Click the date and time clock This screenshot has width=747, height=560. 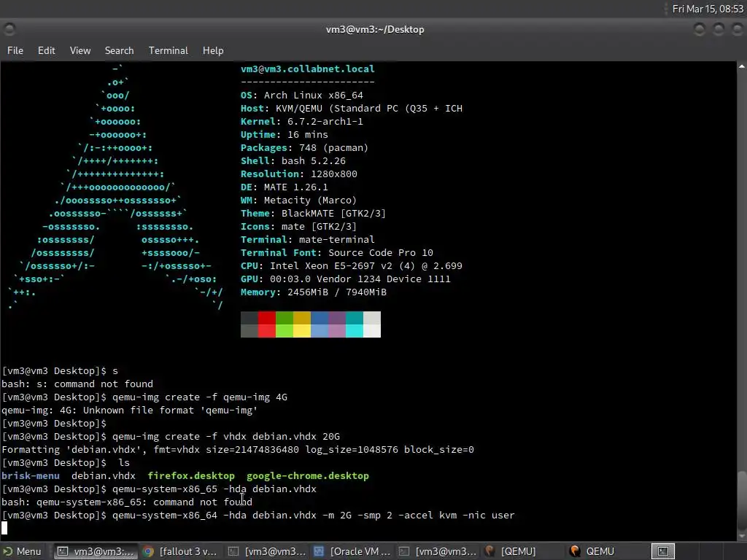pos(708,9)
